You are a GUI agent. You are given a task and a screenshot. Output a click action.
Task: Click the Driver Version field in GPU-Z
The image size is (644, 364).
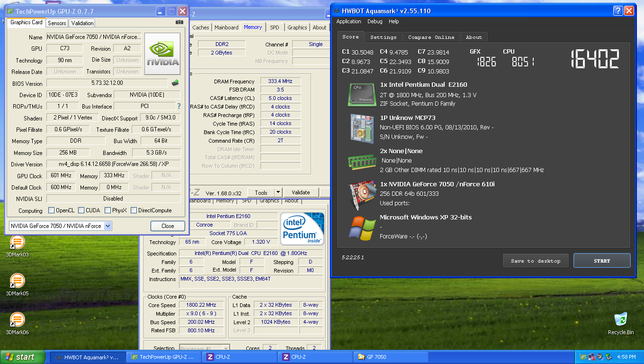114,164
